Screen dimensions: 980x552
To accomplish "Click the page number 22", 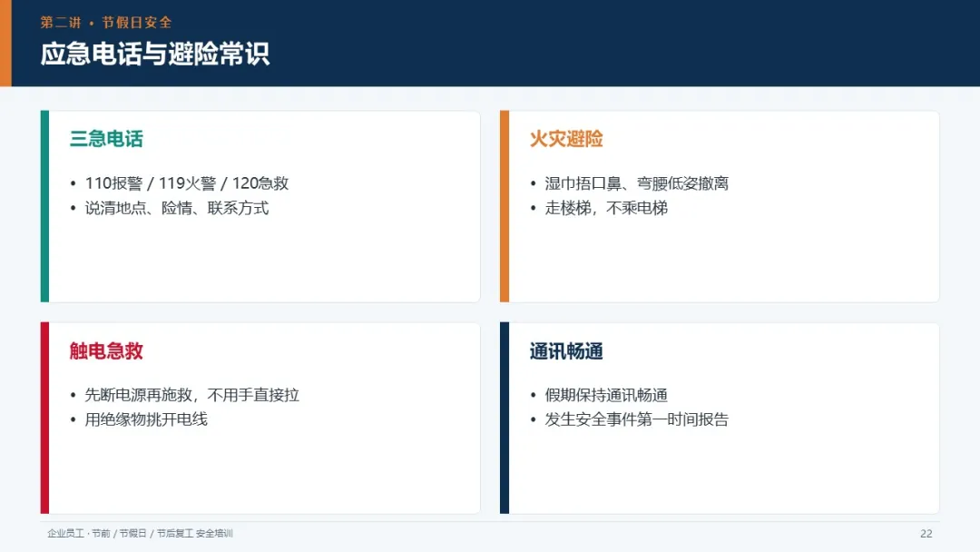I will click(926, 533).
